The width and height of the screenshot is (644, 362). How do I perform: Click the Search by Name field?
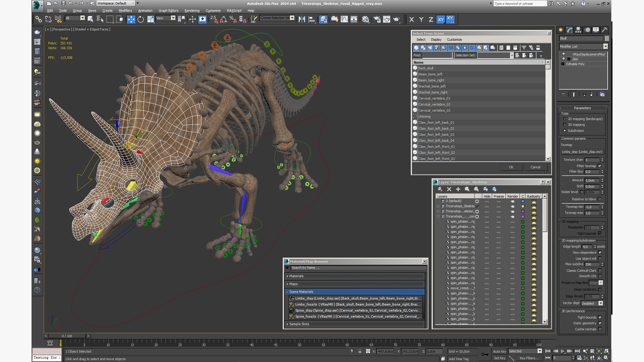358,268
